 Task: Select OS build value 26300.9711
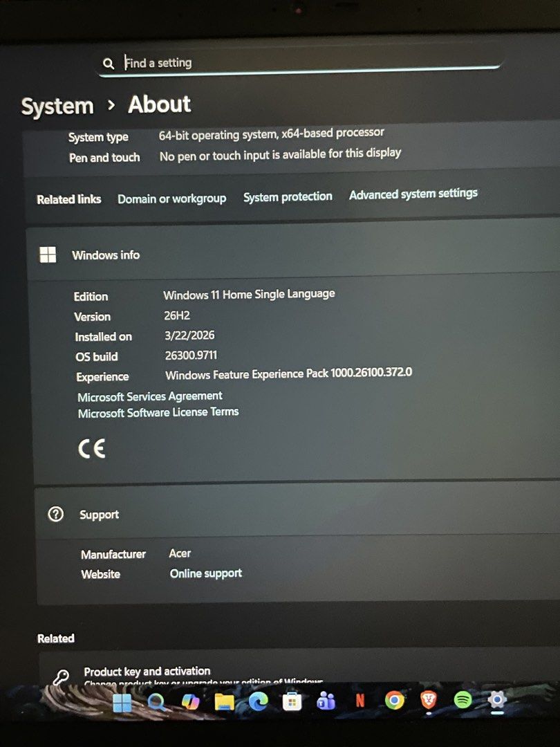tap(191, 356)
